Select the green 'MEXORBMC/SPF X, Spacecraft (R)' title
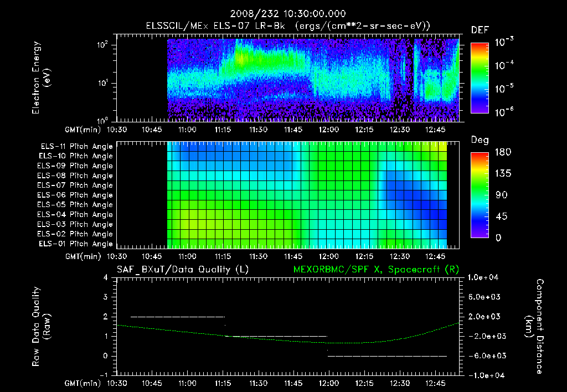Screen dimensions: 567x392 [376, 270]
